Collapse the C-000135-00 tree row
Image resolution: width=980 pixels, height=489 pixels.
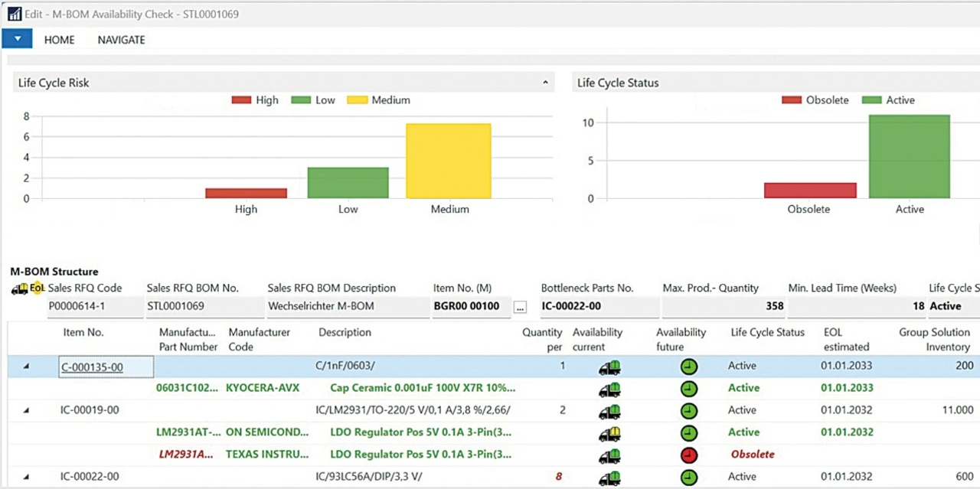point(26,367)
